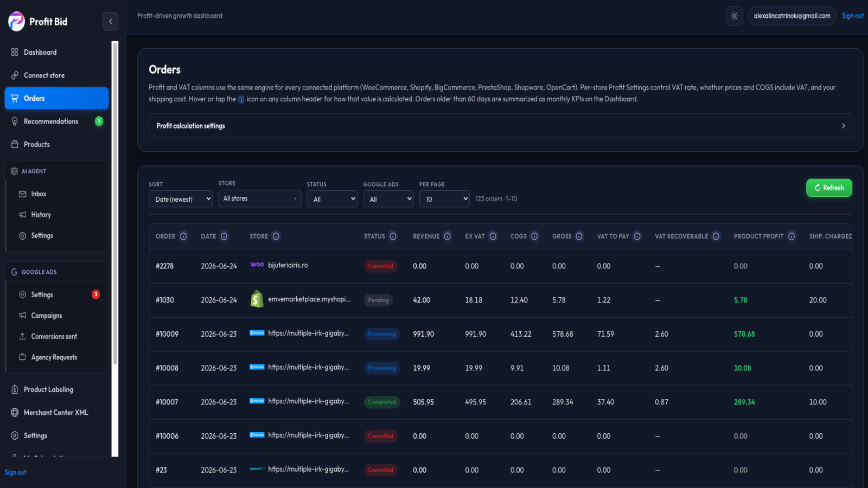This screenshot has height=488, width=868.
Task: Click the info icon next to Status header
Action: click(393, 236)
